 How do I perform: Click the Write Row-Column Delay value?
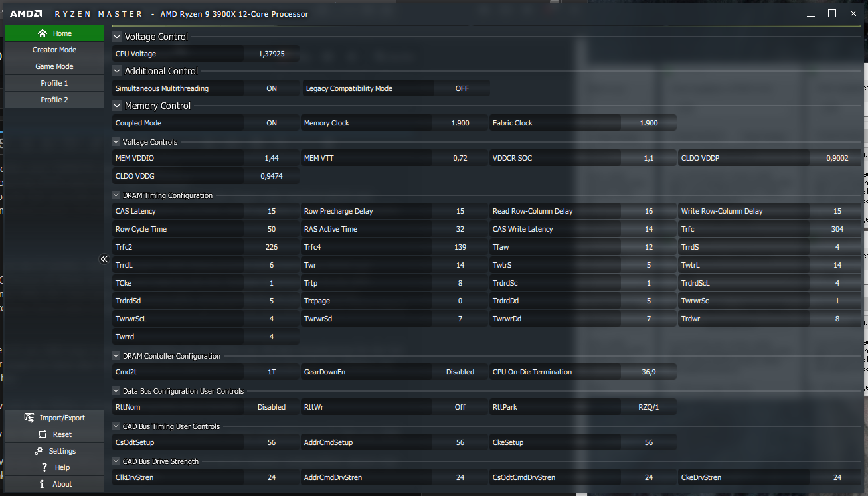coord(837,211)
